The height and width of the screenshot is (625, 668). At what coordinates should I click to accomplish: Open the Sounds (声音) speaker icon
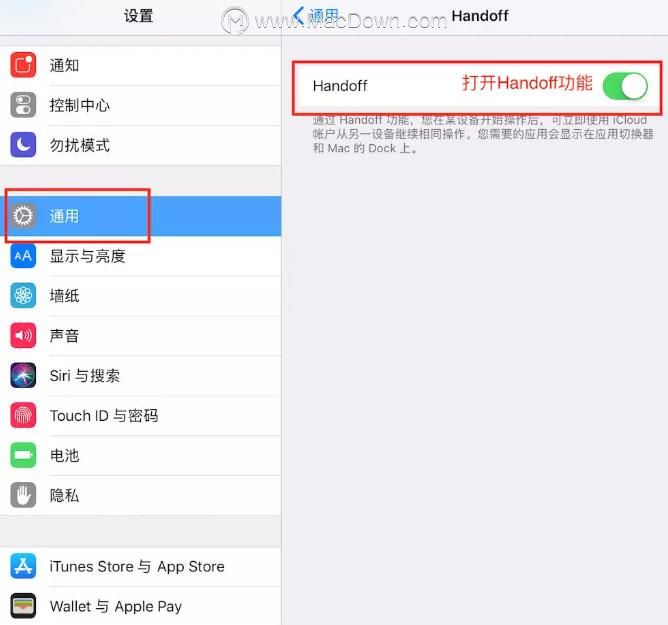pos(23,336)
